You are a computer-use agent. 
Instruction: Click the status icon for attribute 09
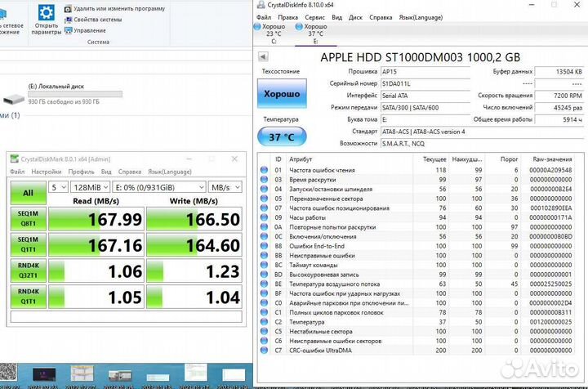click(264, 217)
